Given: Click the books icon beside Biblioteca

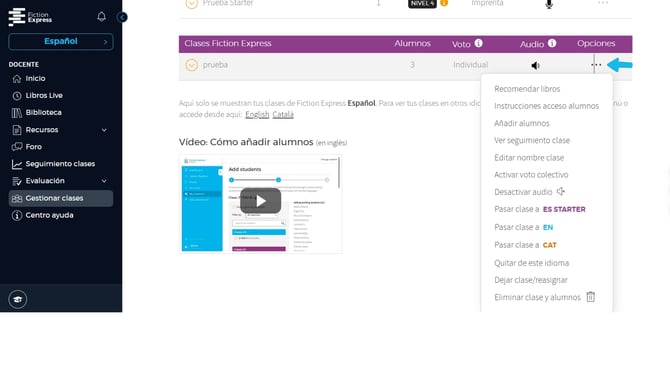Looking at the screenshot, I should [17, 113].
